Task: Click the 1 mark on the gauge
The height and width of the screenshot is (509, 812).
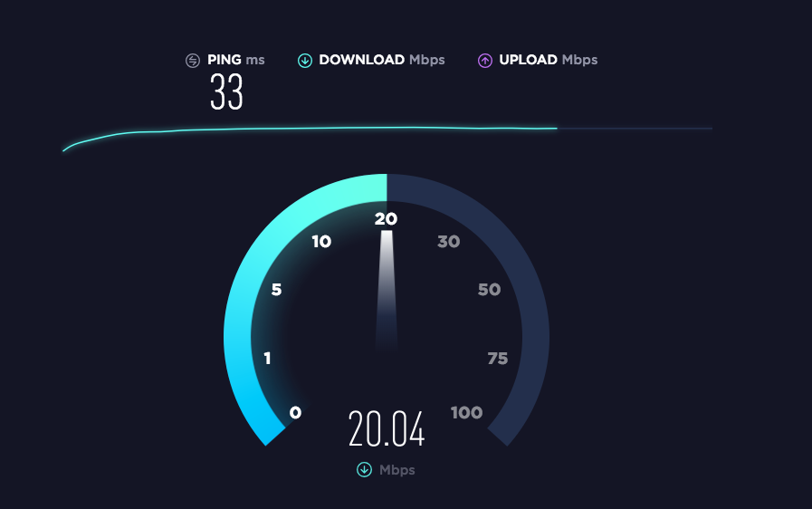Action: (x=267, y=358)
